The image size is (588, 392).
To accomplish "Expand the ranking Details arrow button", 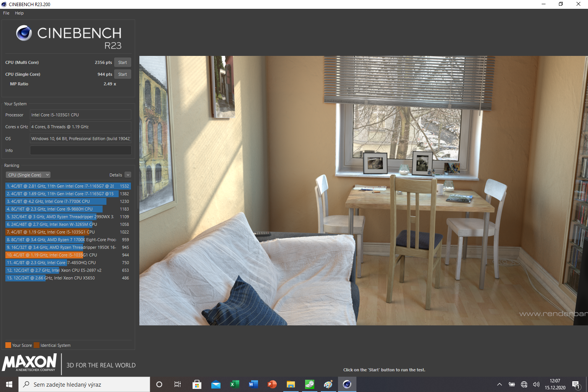I will click(x=128, y=175).
